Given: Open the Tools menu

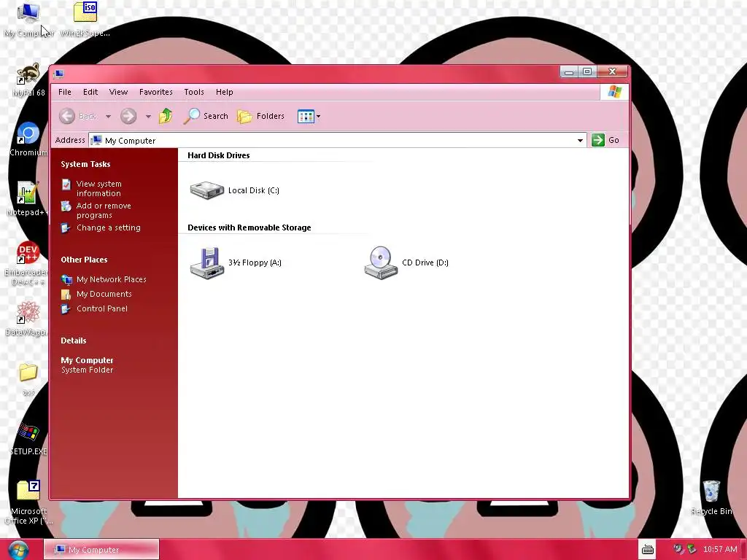Looking at the screenshot, I should coord(194,92).
